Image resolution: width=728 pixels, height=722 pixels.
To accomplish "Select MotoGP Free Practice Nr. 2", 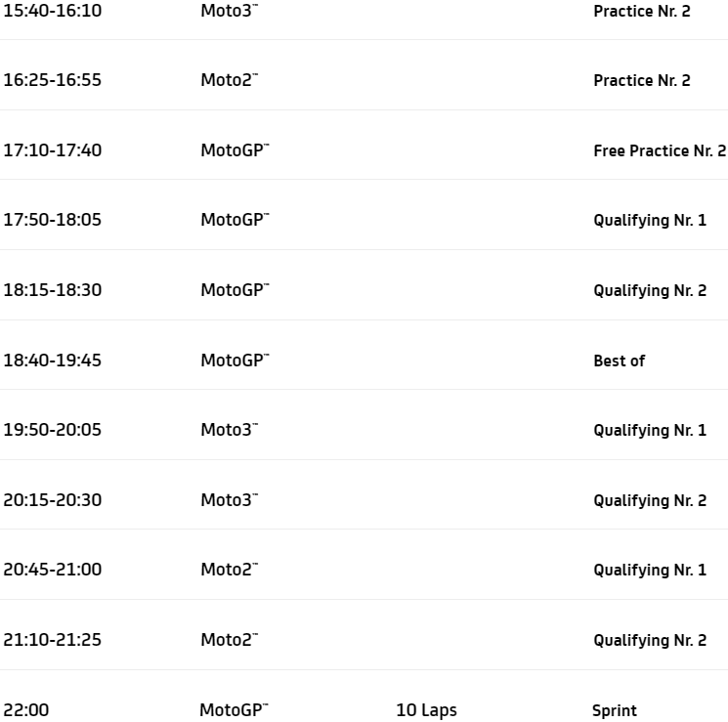I will click(660, 151).
